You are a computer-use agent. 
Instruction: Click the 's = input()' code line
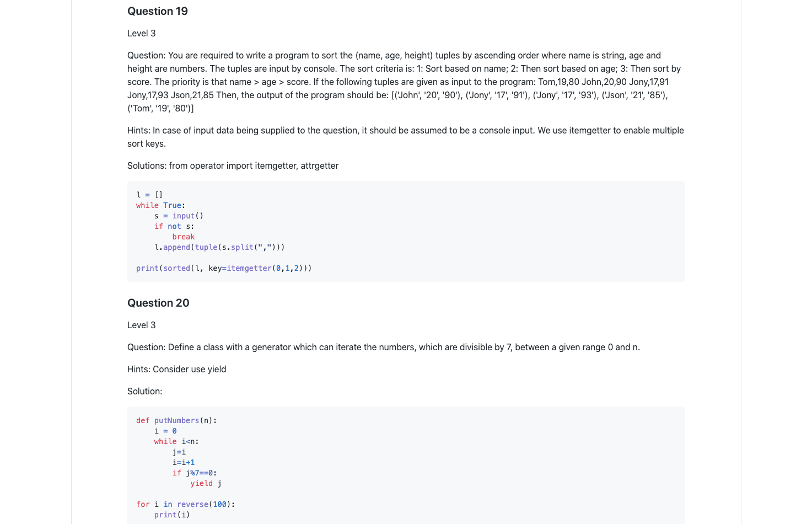(179, 216)
